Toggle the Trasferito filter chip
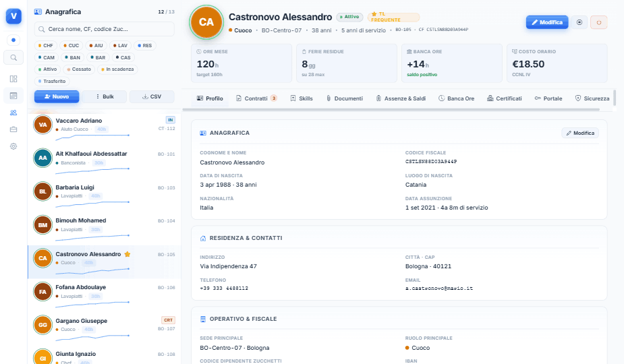The width and height of the screenshot is (624, 364). [52, 81]
